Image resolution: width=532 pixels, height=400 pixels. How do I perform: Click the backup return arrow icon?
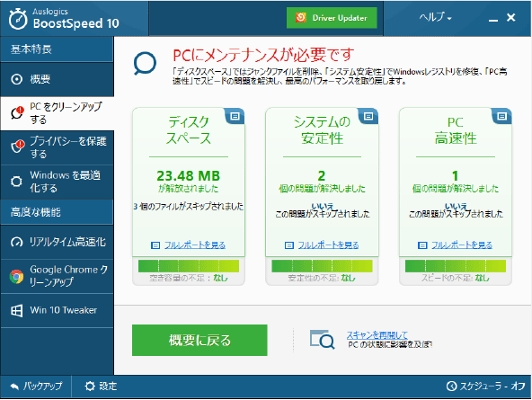(14, 387)
